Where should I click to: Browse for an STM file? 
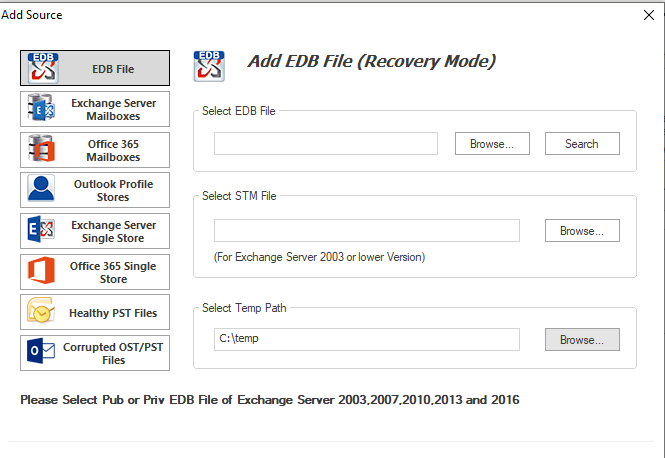pos(582,231)
